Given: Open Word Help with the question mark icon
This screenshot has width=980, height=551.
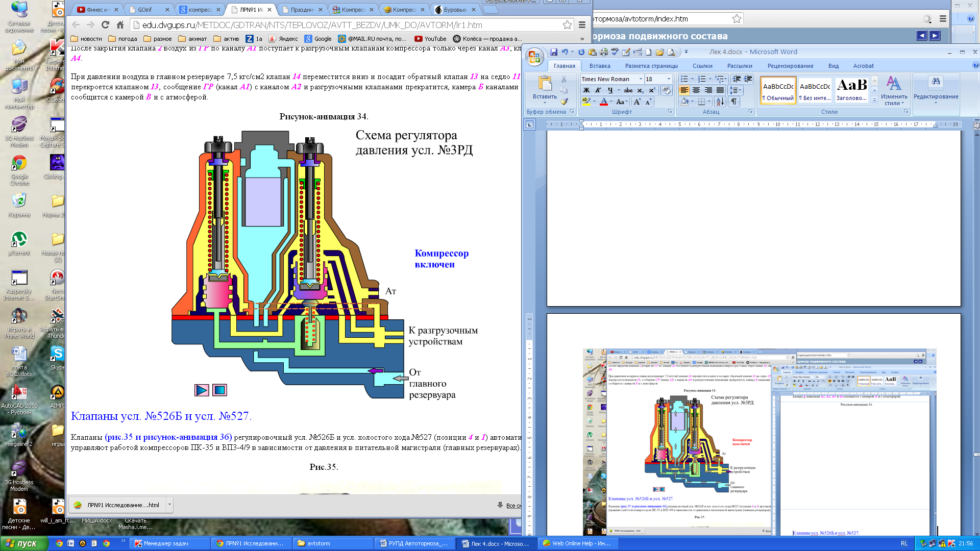Looking at the screenshot, I should (975, 65).
